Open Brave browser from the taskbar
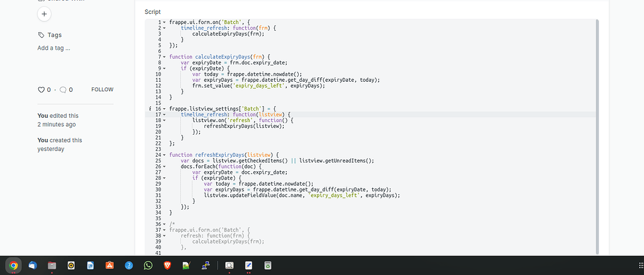The image size is (644, 275). 167,266
